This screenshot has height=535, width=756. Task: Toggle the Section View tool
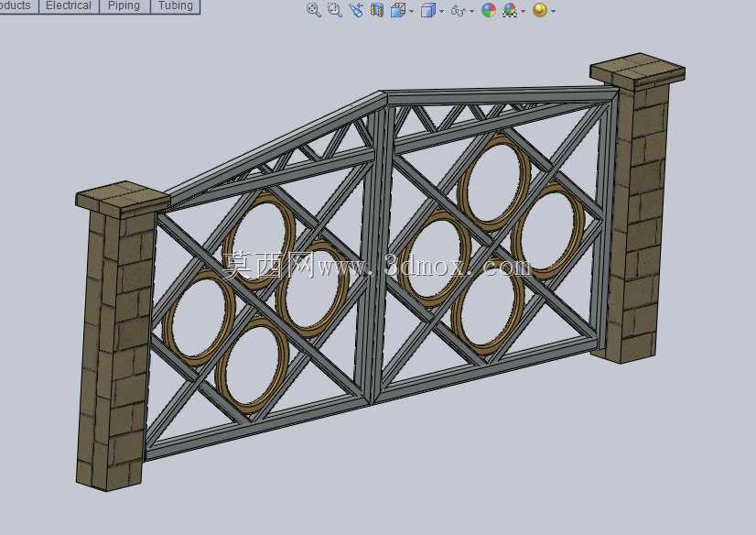click(x=377, y=10)
